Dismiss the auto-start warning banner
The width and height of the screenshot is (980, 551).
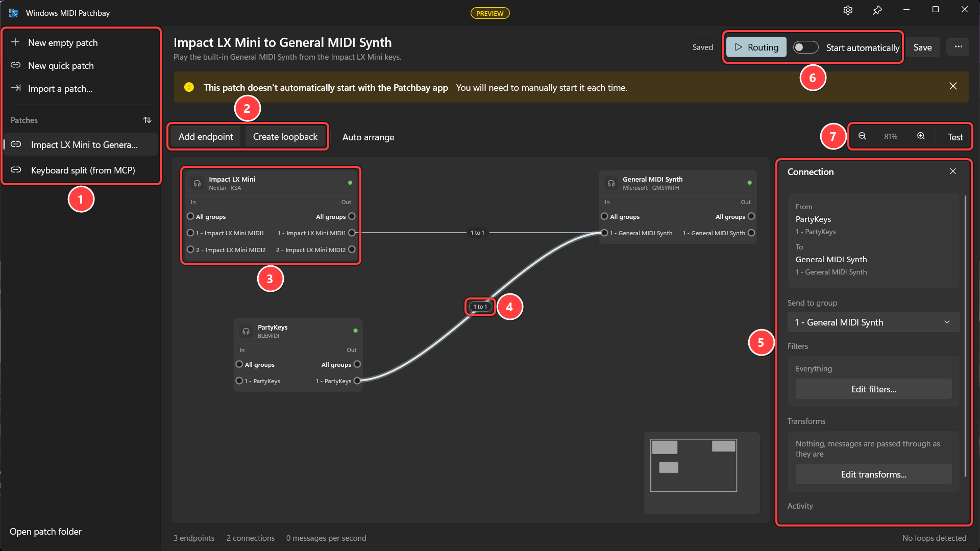tap(953, 86)
